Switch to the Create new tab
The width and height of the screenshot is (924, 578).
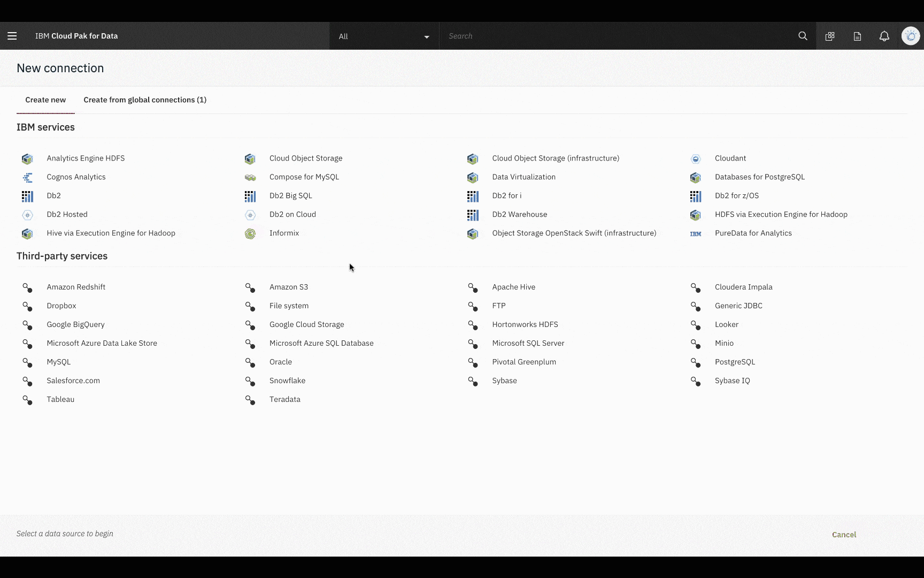[45, 100]
